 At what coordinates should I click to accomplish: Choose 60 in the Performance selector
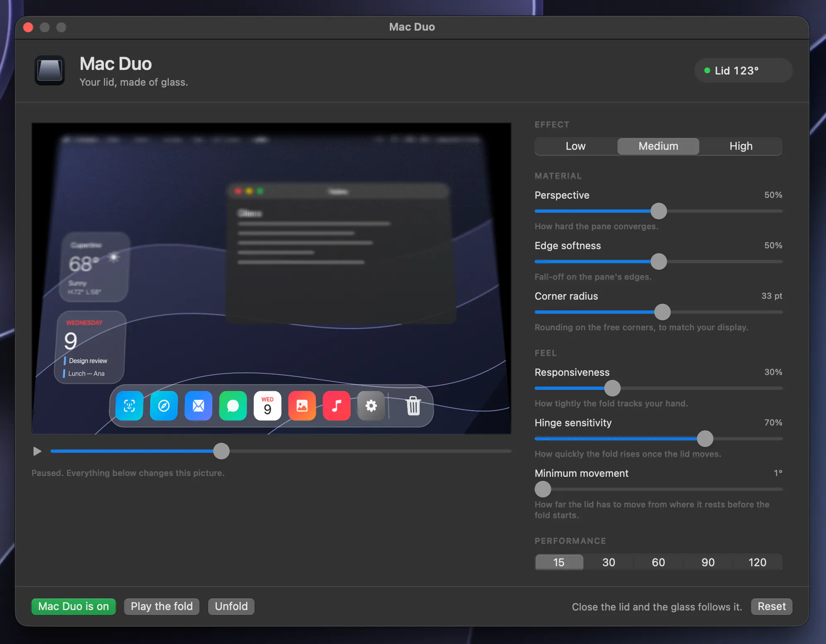click(x=658, y=562)
